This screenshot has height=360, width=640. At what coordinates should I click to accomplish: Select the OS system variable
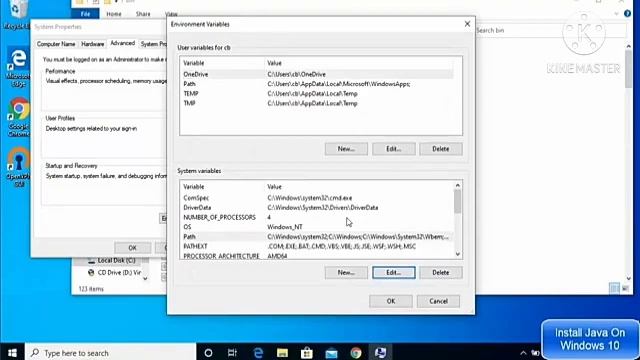point(317,227)
